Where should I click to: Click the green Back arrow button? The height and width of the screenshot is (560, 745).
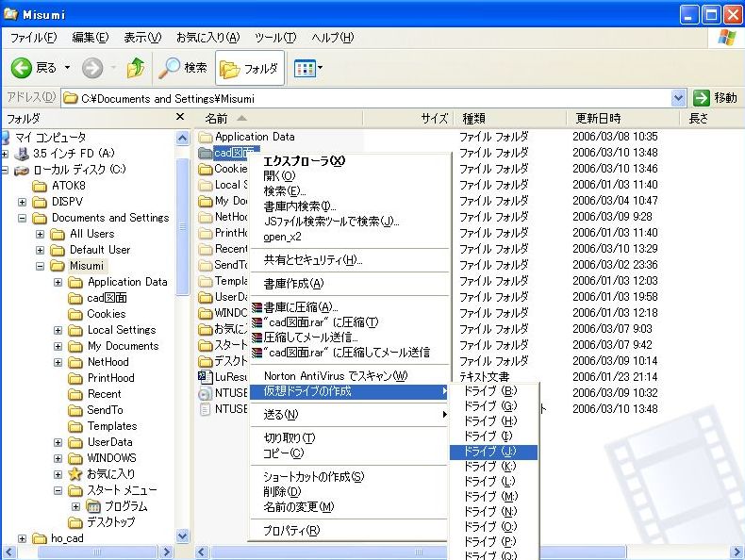22,69
